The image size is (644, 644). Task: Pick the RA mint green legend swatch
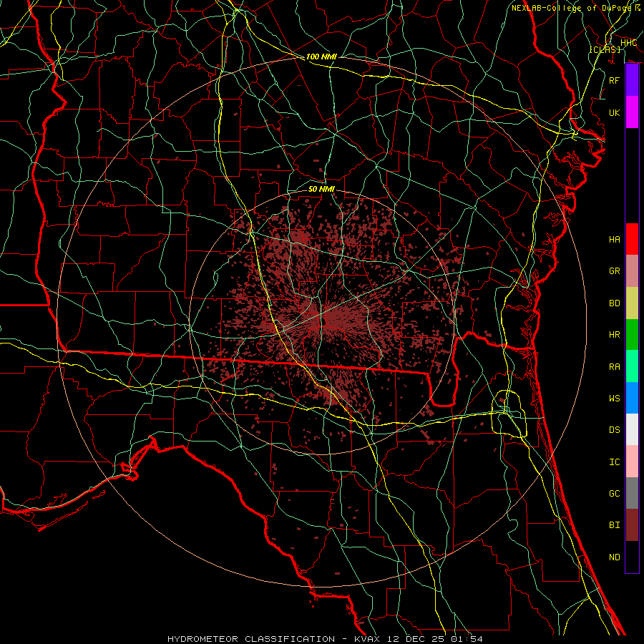pos(632,366)
